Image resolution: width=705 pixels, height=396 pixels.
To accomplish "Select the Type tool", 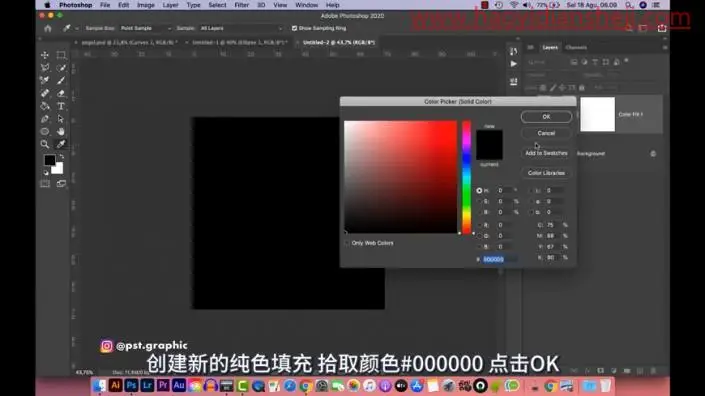I will tap(61, 107).
